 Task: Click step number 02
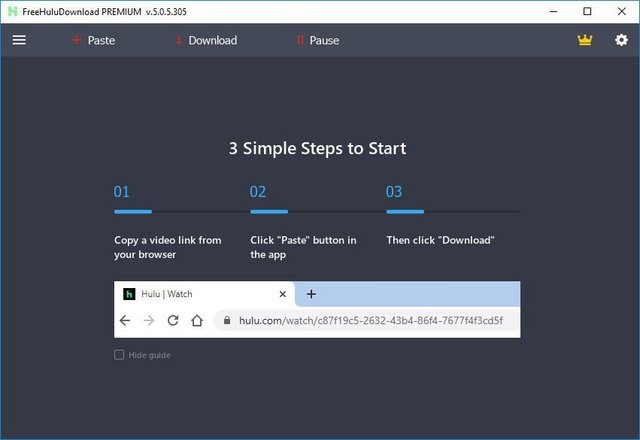coord(258,192)
